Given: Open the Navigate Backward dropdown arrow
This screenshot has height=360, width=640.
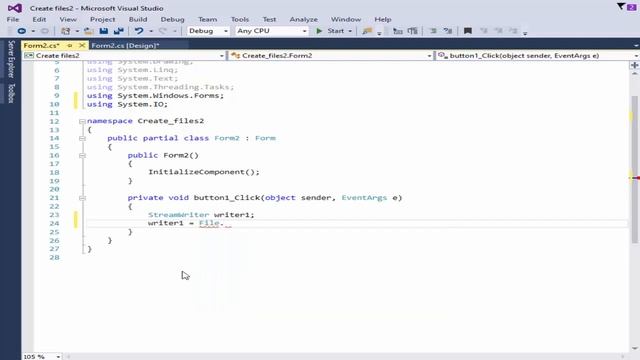Looking at the screenshot, I should click(33, 31).
